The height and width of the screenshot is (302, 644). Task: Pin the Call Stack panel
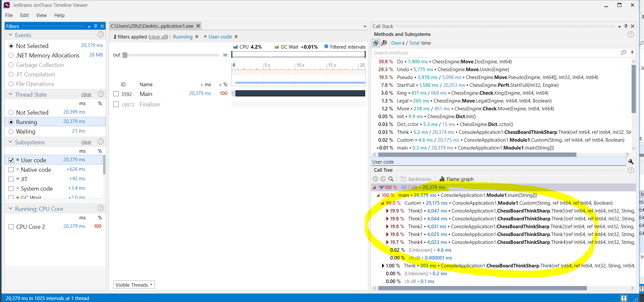626,26
